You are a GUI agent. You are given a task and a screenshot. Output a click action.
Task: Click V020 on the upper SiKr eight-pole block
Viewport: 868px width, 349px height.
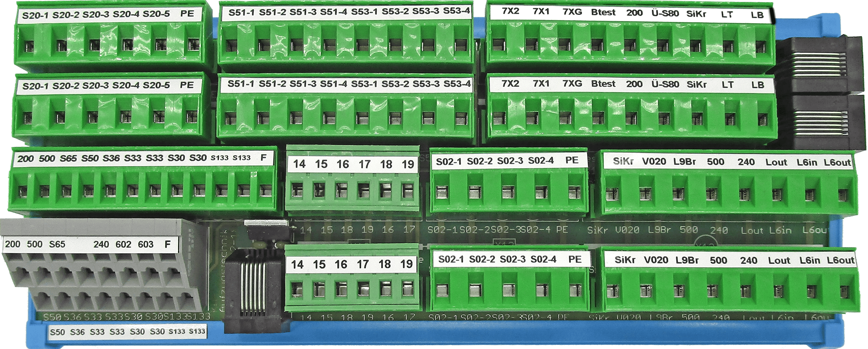coord(654,162)
